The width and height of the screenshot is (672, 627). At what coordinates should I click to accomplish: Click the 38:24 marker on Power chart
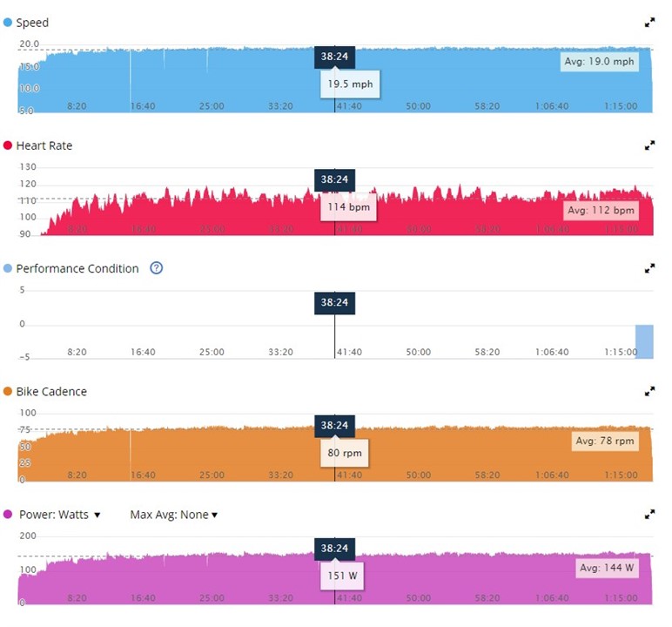click(x=335, y=549)
